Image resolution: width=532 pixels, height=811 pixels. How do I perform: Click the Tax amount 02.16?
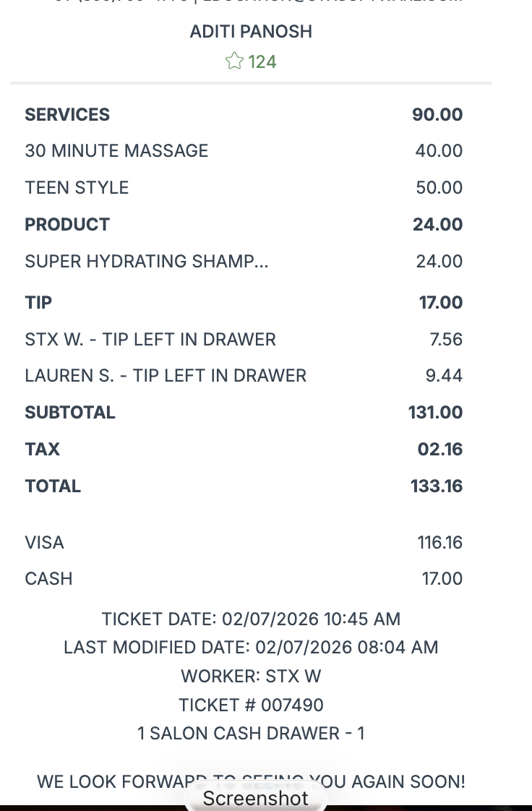[439, 450]
